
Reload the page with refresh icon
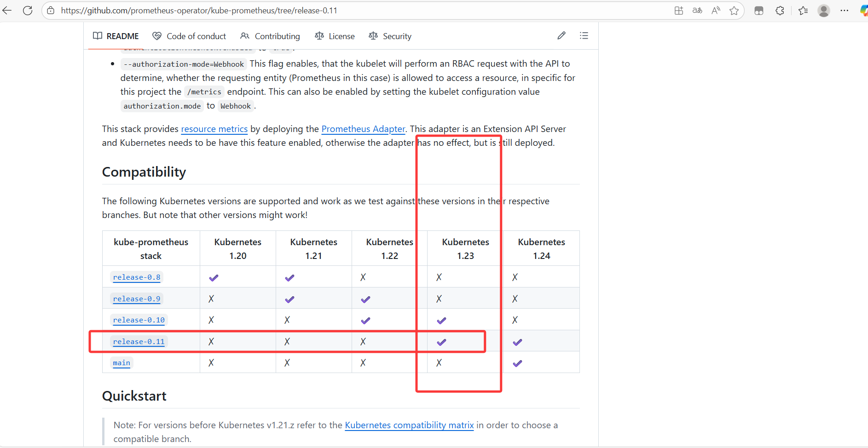coord(28,11)
